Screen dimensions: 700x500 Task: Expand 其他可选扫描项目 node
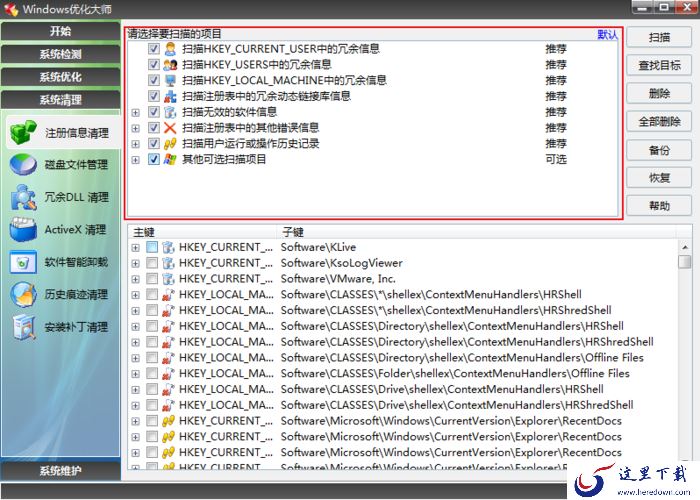point(136,160)
